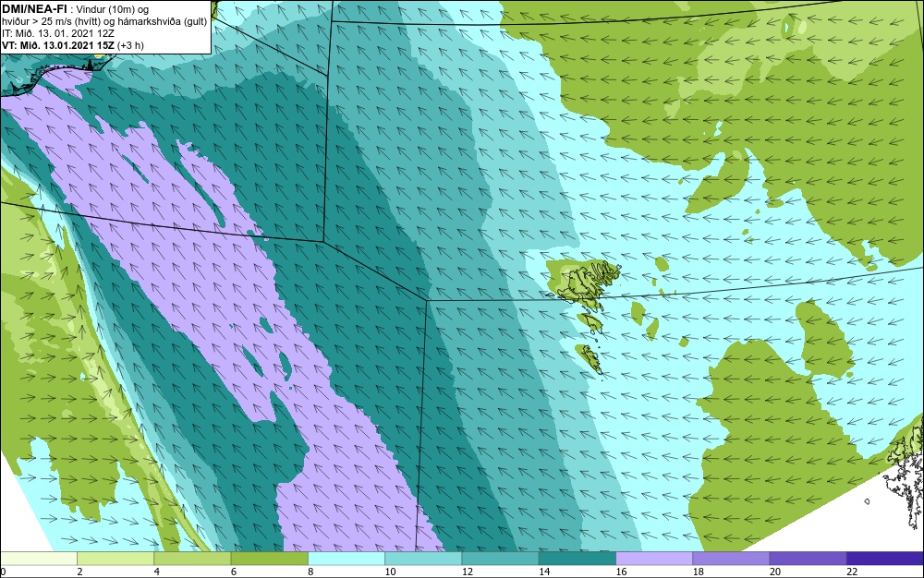
Task: Click the legend tick label '22'
Action: [852, 572]
